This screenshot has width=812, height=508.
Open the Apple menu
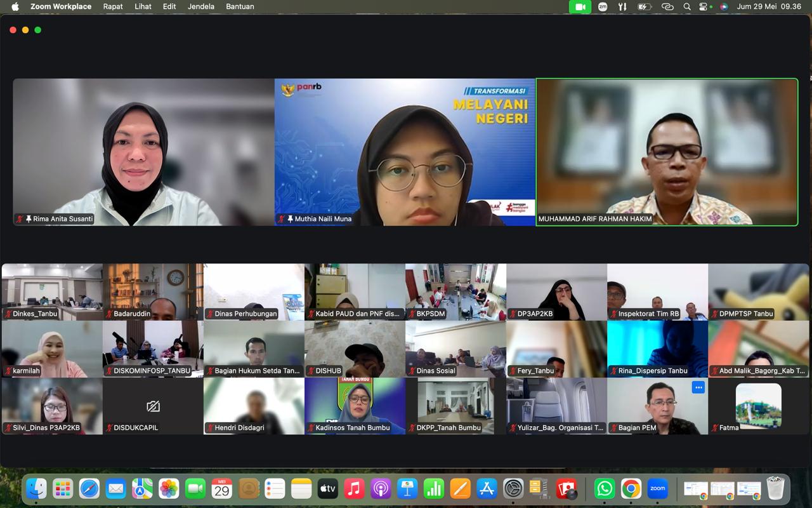click(x=15, y=7)
